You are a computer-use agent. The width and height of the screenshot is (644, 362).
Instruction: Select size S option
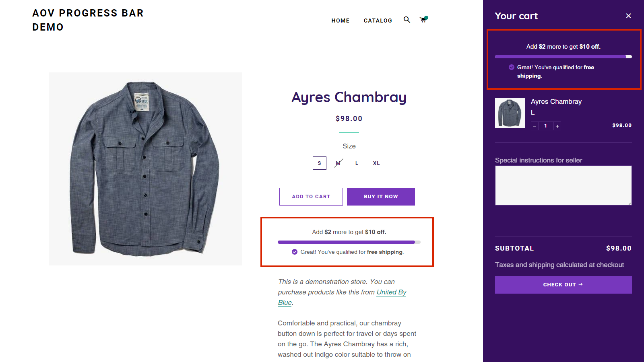pos(320,163)
